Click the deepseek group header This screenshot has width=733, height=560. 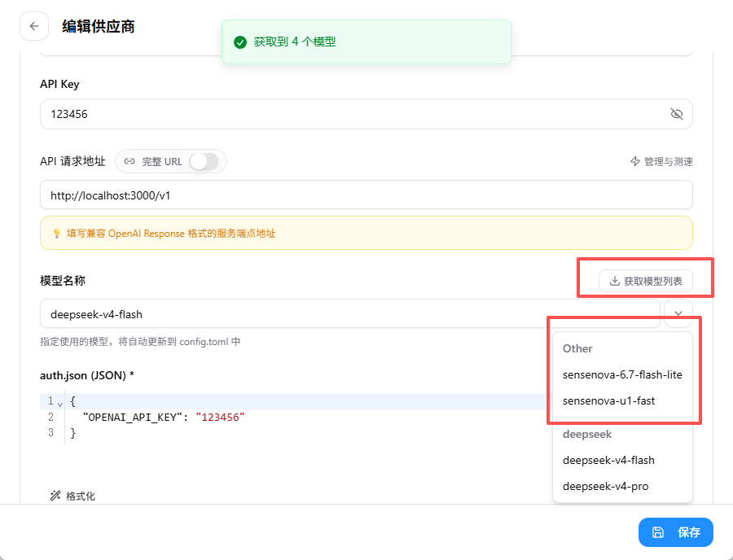(x=587, y=434)
